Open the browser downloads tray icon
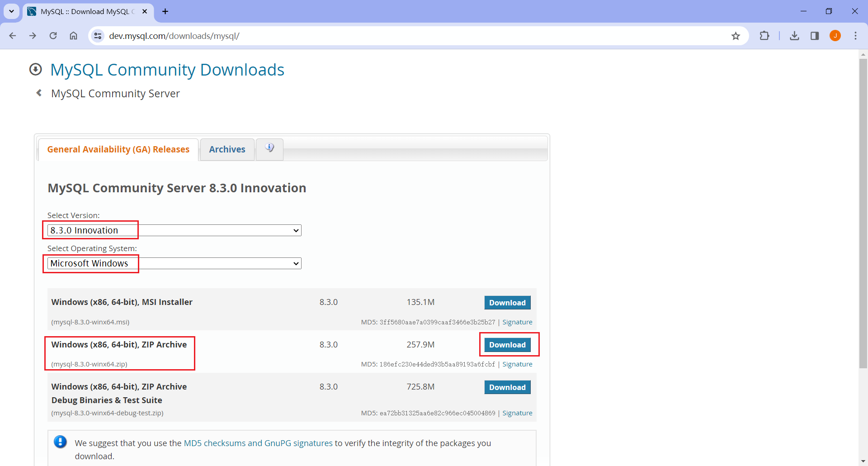 point(794,36)
